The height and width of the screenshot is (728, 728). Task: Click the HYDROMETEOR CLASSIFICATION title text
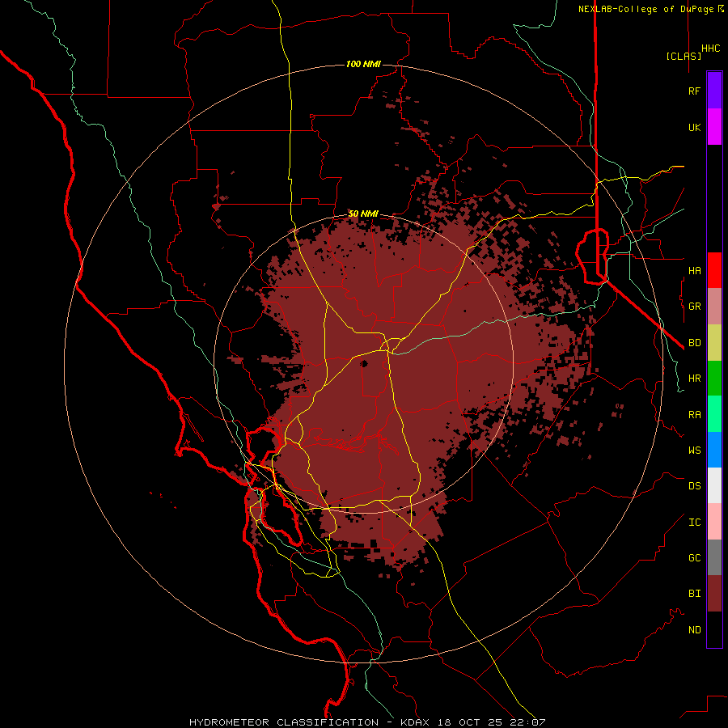point(284,722)
